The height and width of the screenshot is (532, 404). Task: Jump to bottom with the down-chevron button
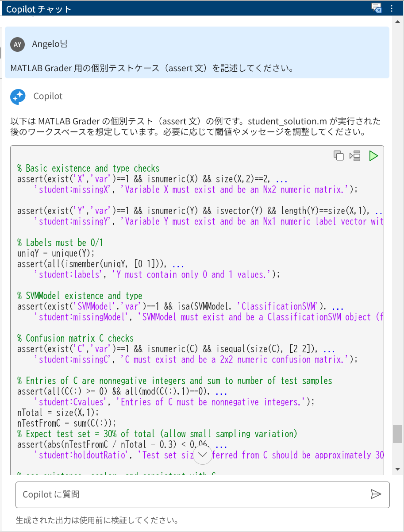[x=203, y=455]
